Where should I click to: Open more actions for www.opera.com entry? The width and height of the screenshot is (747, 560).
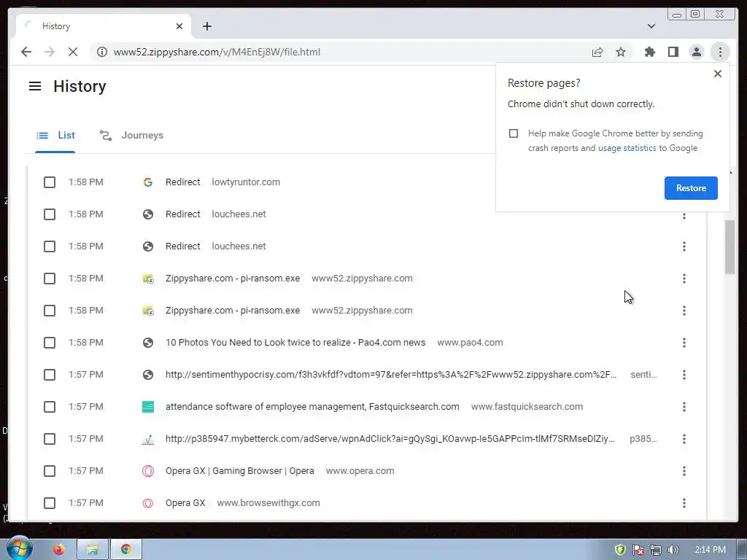(684, 471)
